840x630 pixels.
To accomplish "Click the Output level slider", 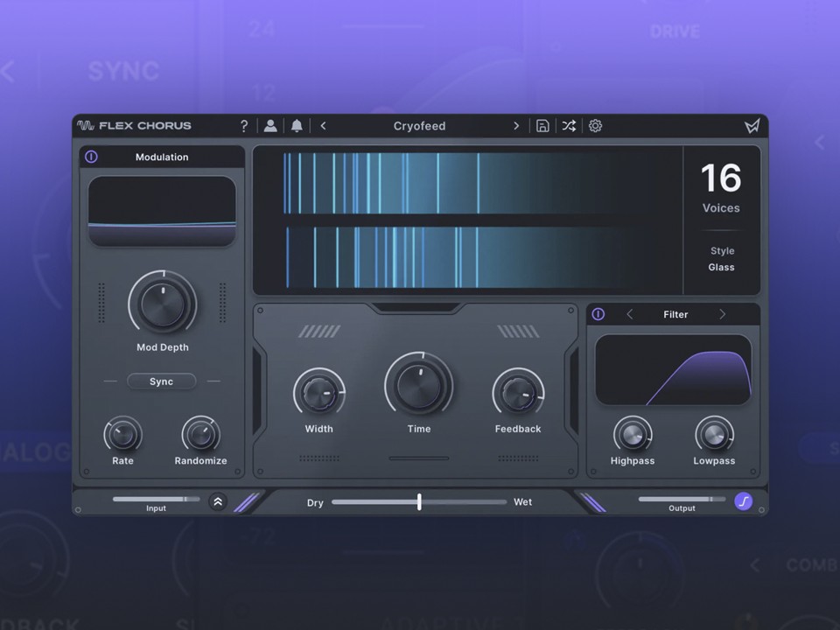I will click(682, 499).
